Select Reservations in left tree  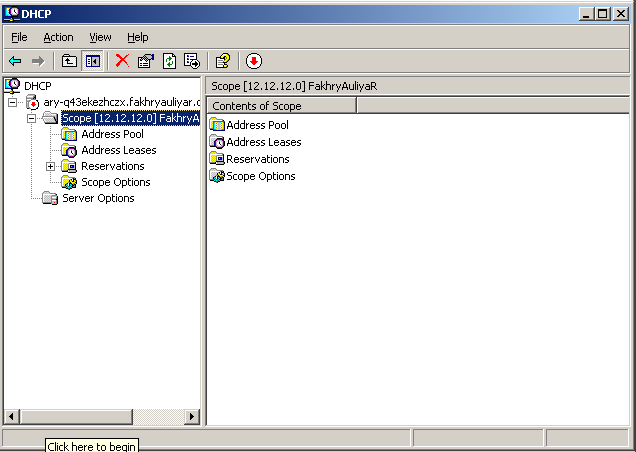113,166
